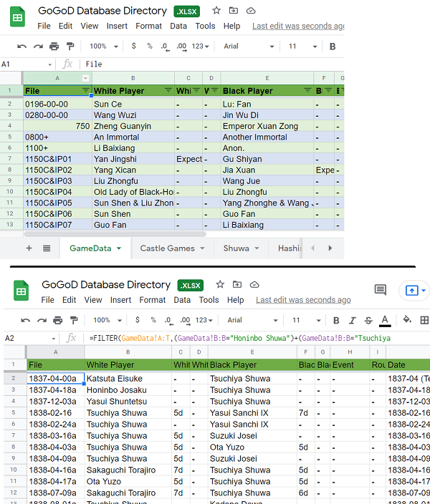Open Black Player column filter dropdown
This screenshot has width=430, height=504.
coord(307,90)
